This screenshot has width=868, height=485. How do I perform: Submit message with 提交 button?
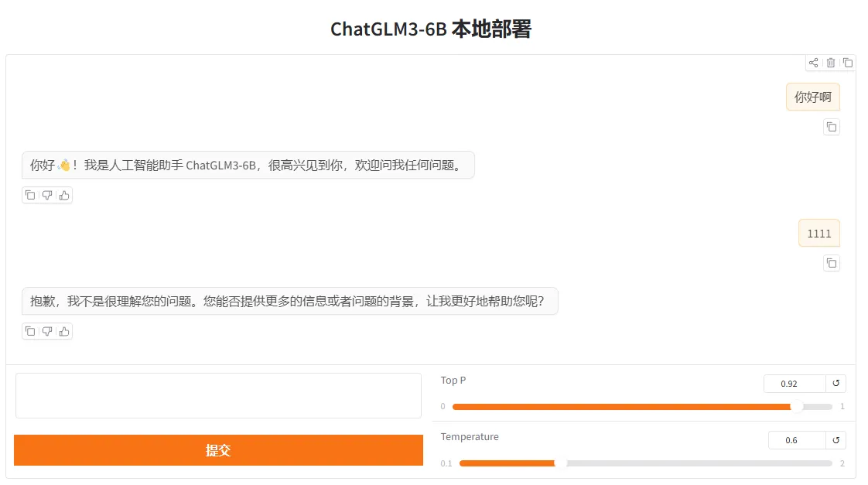(x=219, y=450)
